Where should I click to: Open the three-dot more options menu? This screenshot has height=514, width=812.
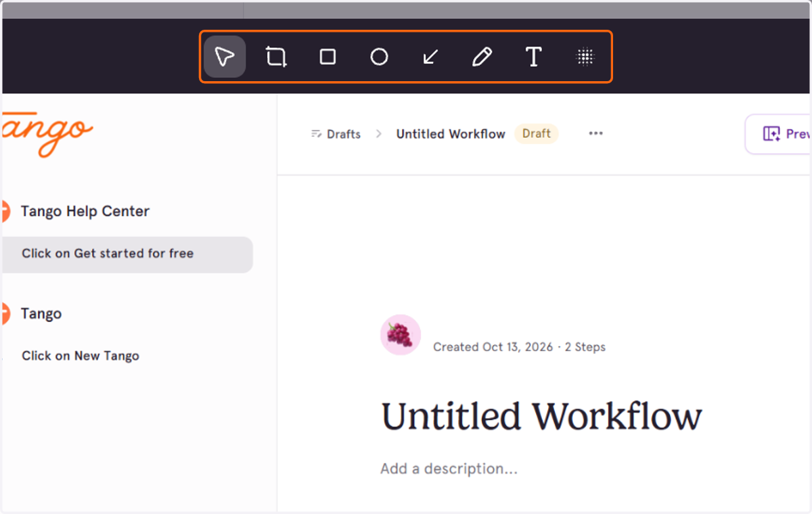[x=595, y=133]
